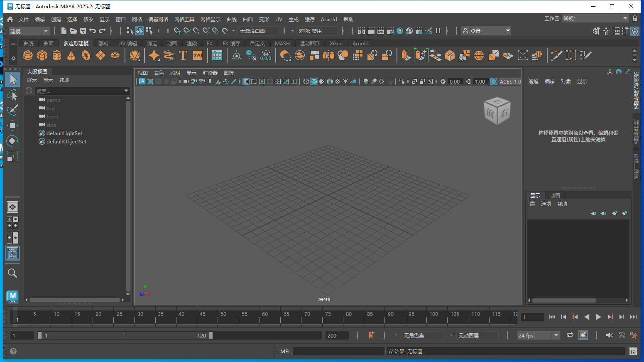The width and height of the screenshot is (644, 362).
Task: Create a polygon sphere from the shelf
Action: (27, 55)
